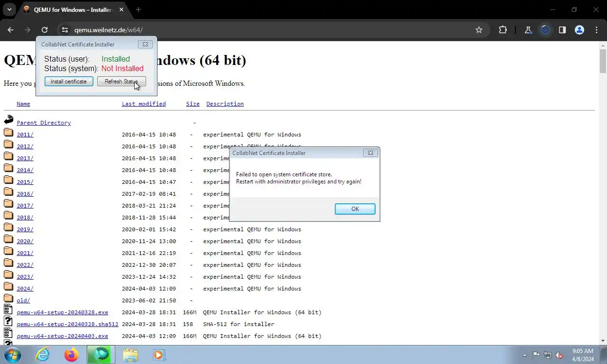The height and width of the screenshot is (364, 607).
Task: Open the 2015/ folder link
Action: pyautogui.click(x=25, y=182)
